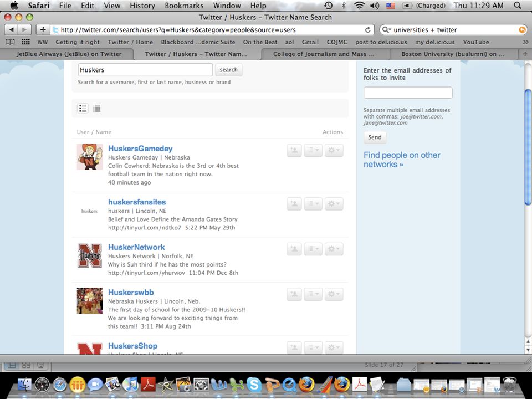Show more bookmarks with the double chevron
This screenshot has width=532, height=399.
525,42
